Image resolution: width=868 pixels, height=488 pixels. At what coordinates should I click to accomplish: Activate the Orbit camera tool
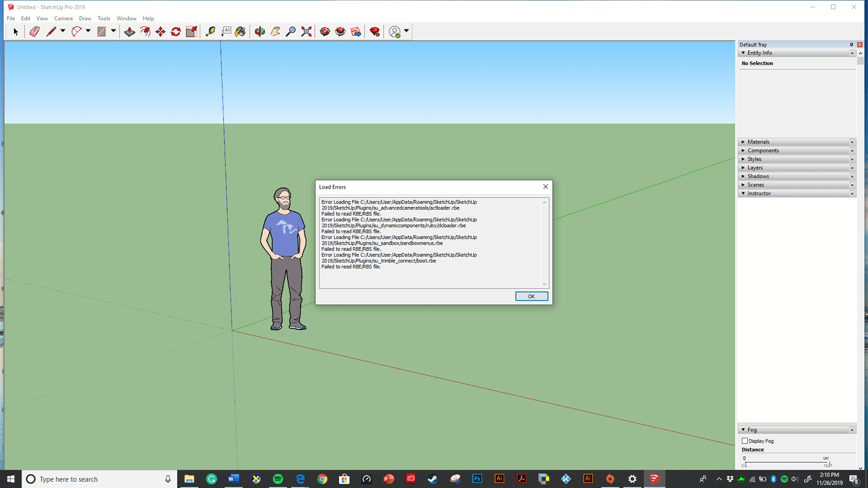click(260, 31)
